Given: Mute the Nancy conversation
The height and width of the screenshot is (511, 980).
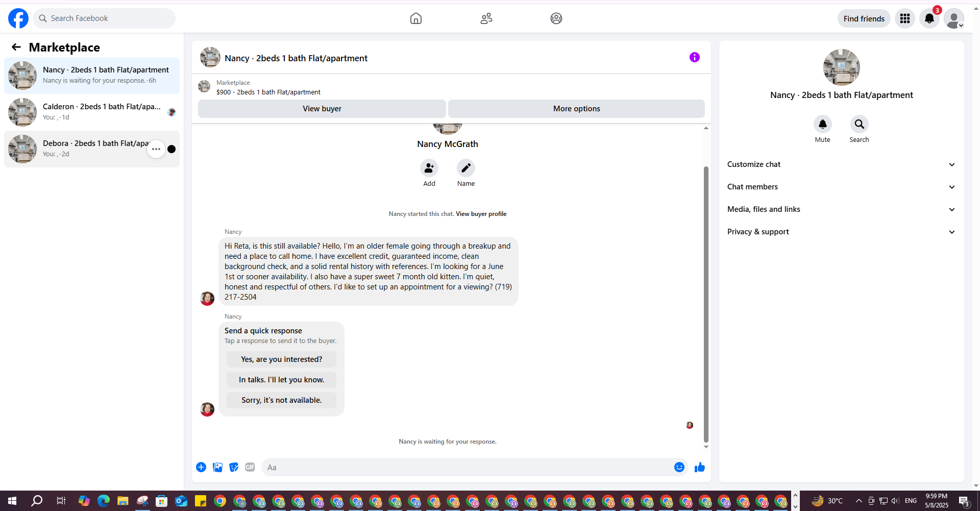Looking at the screenshot, I should pyautogui.click(x=823, y=124).
